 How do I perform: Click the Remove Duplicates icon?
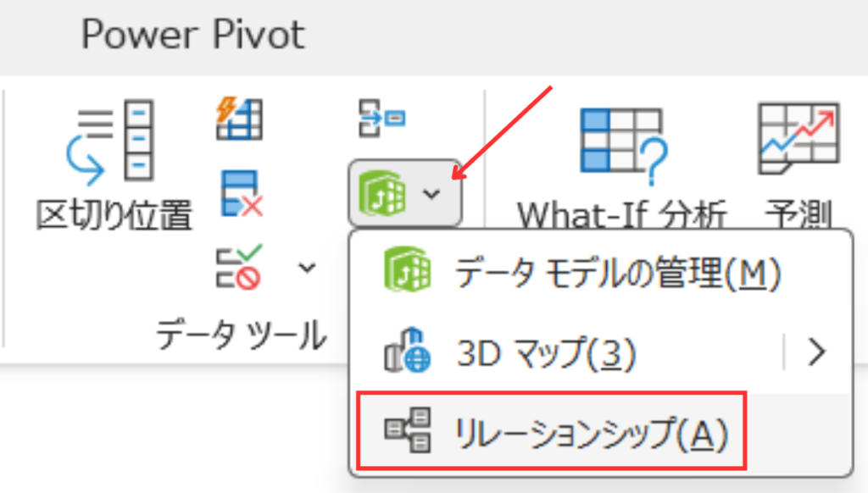pos(242,193)
